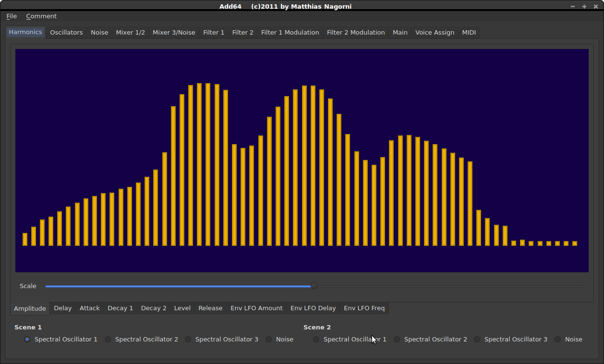Select Scene 2 Spectral Oscillator 1

316,340
